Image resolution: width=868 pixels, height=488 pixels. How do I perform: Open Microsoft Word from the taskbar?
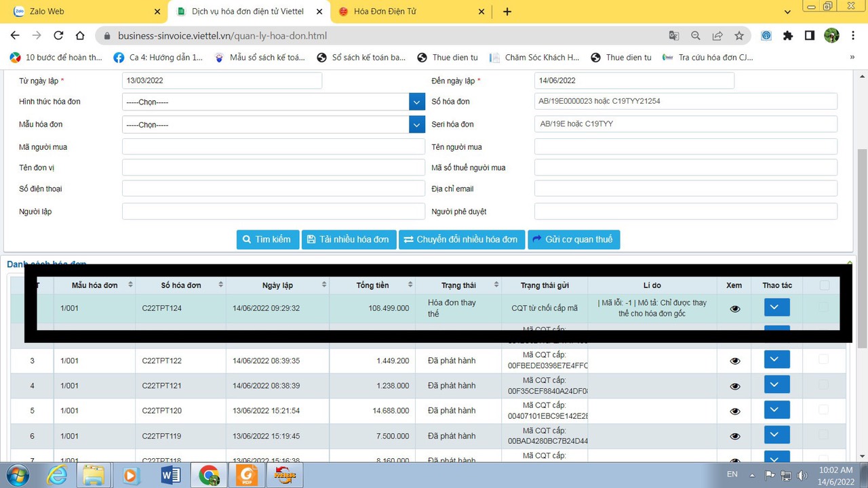tap(171, 475)
